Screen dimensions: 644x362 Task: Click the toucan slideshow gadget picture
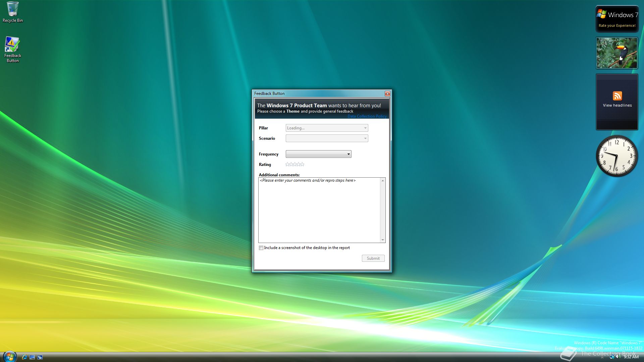click(616, 53)
